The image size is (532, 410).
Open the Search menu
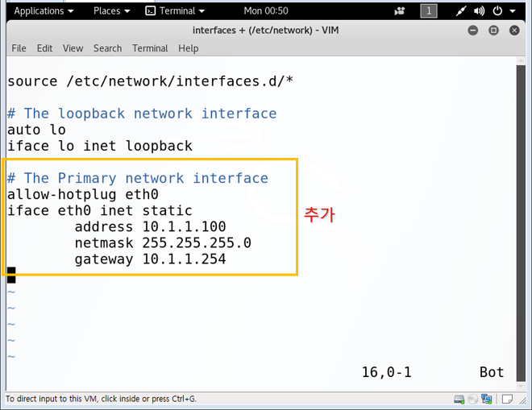[x=107, y=48]
